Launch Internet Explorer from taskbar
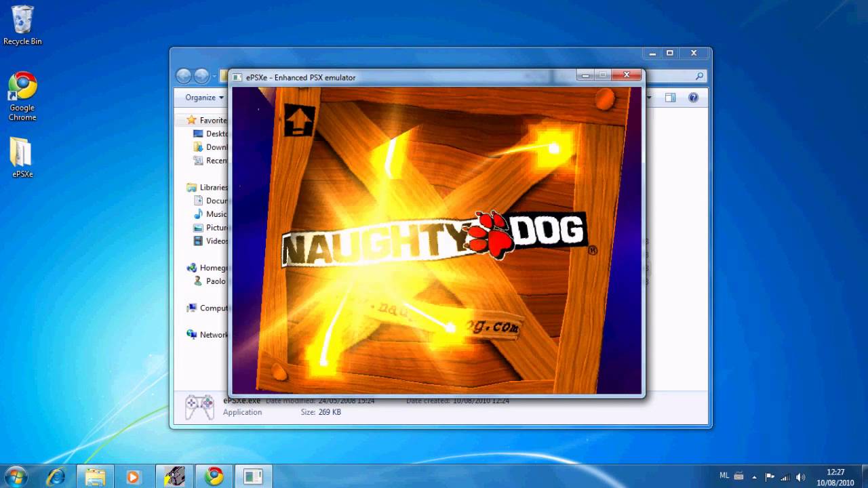Screen dimensions: 868x488 (x=56, y=476)
